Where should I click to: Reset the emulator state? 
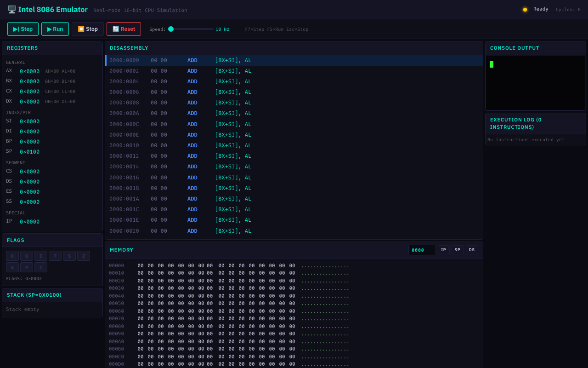click(x=124, y=29)
